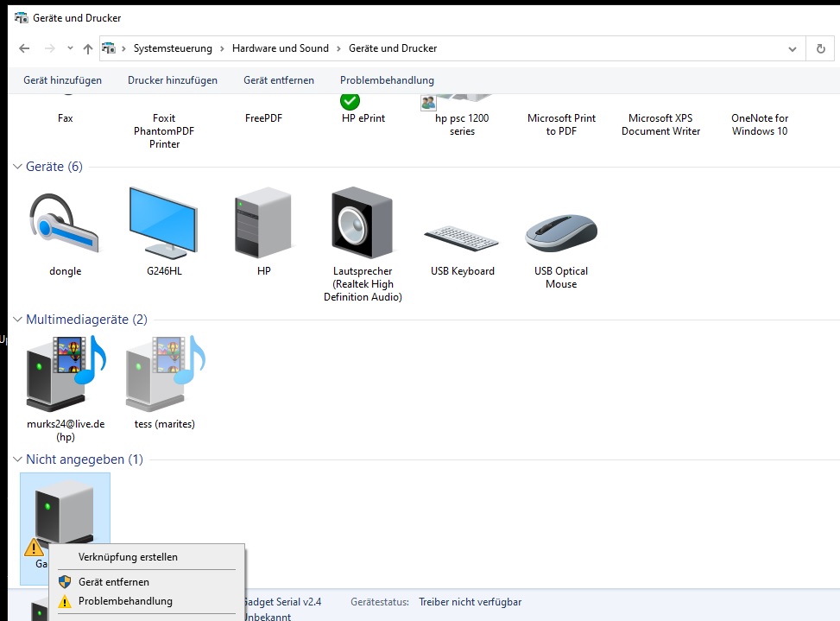Image resolution: width=840 pixels, height=621 pixels.
Task: Click Problembehandlung in the toolbar
Action: click(387, 80)
